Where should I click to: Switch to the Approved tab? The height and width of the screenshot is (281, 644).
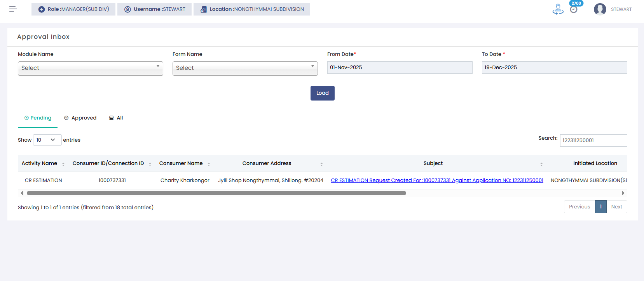(x=80, y=118)
